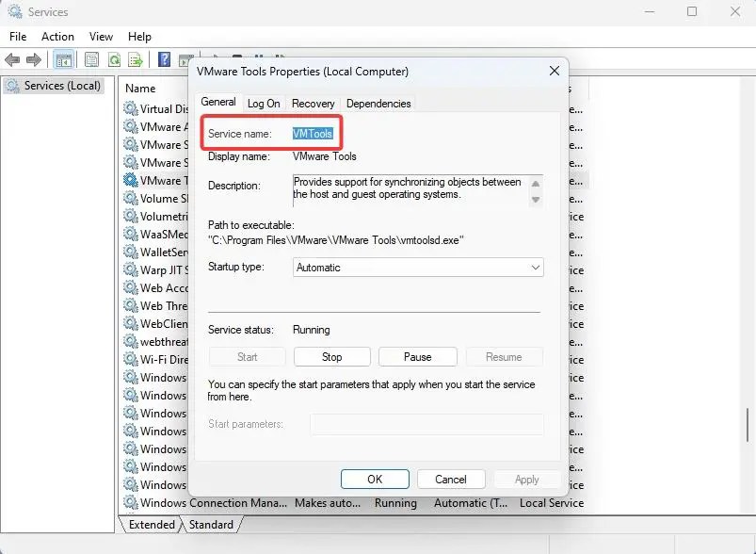Switch to the Dependencies tab
Screen dimensions: 756x554
tap(378, 104)
